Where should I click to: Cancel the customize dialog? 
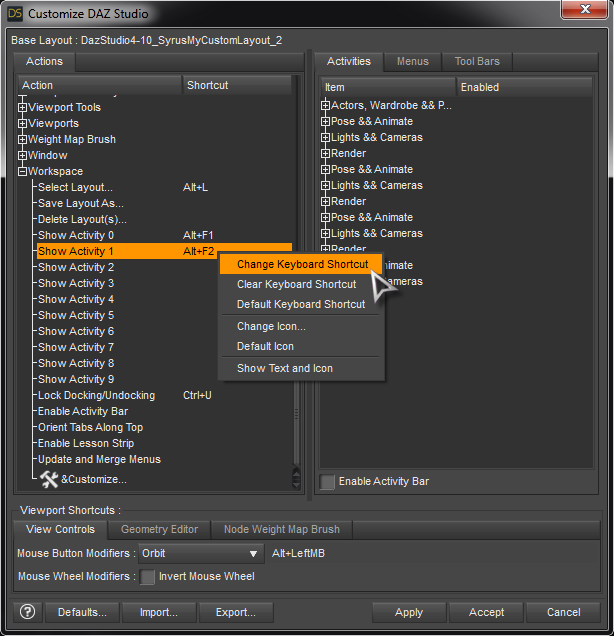coord(563,612)
